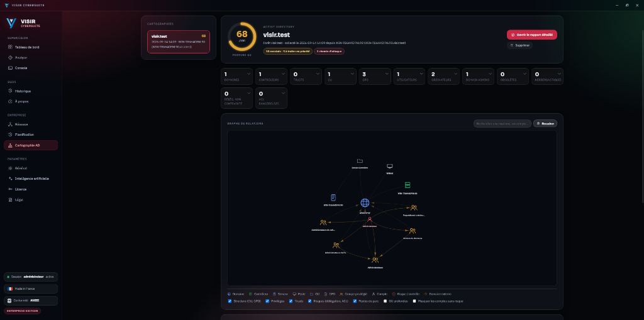Go to the À propos page

tap(30, 101)
